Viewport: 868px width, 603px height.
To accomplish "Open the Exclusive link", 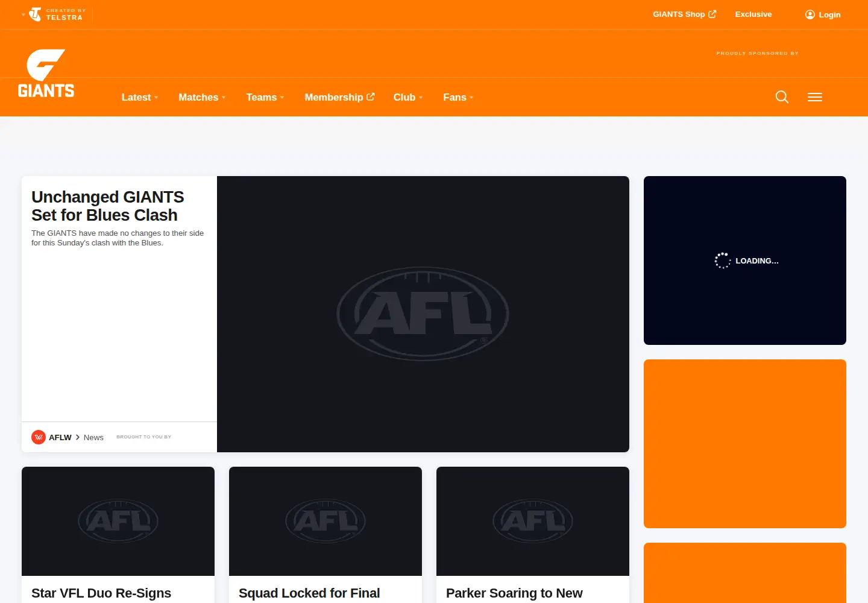I will coord(753,14).
